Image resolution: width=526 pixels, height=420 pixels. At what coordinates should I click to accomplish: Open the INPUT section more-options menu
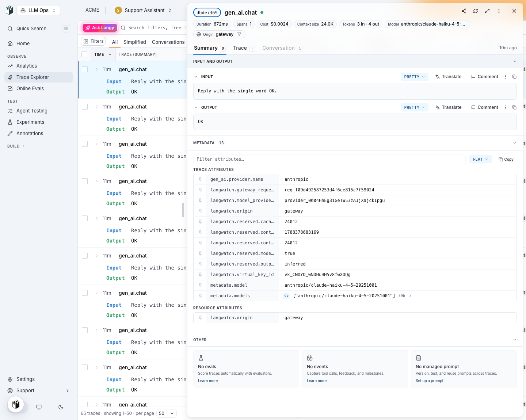pos(505,77)
